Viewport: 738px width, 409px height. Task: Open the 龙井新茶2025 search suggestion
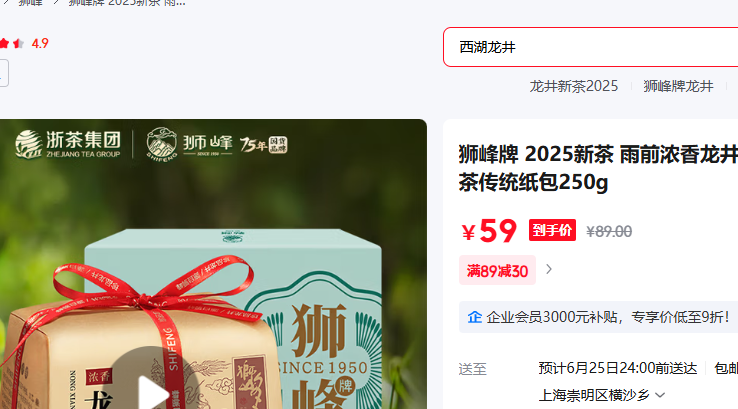(x=573, y=86)
